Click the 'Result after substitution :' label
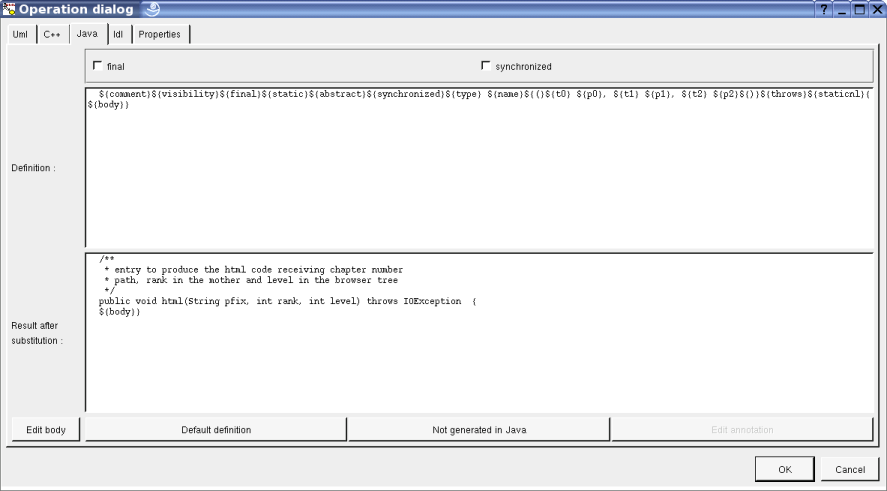Image resolution: width=887 pixels, height=491 pixels. point(37,333)
